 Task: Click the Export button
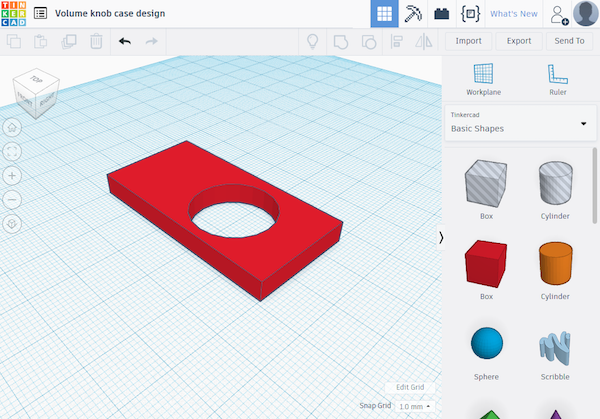519,41
